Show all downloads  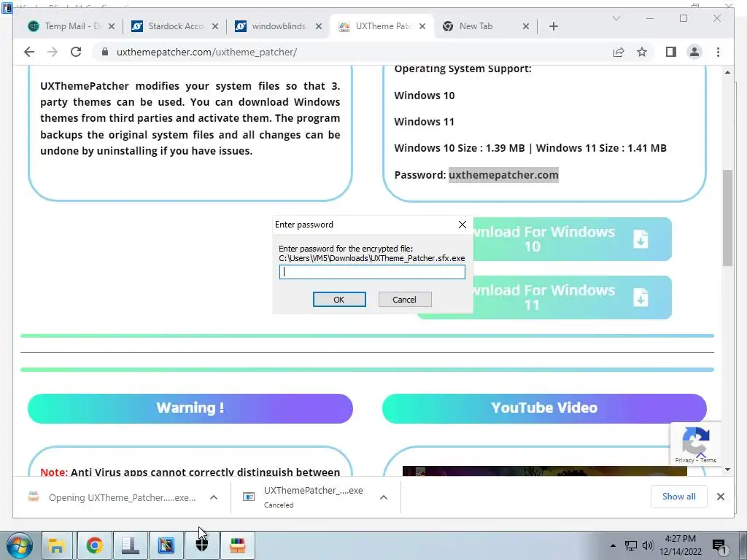(x=679, y=497)
